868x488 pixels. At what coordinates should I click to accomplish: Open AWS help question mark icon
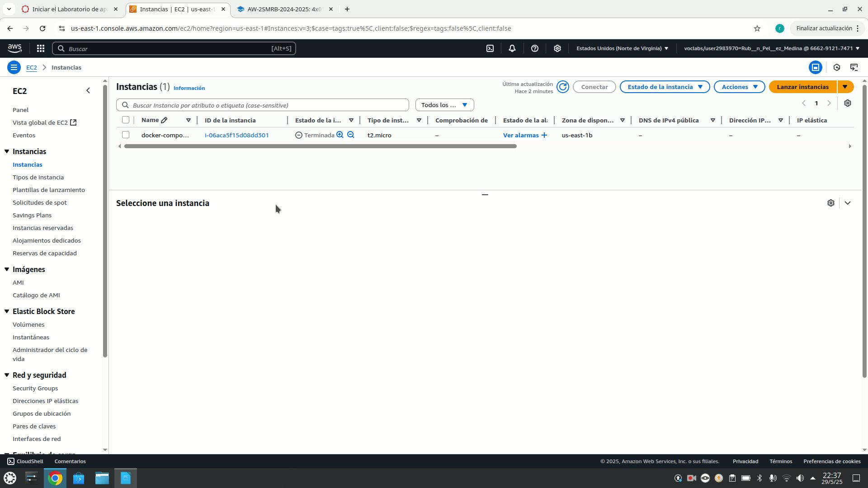click(x=535, y=48)
